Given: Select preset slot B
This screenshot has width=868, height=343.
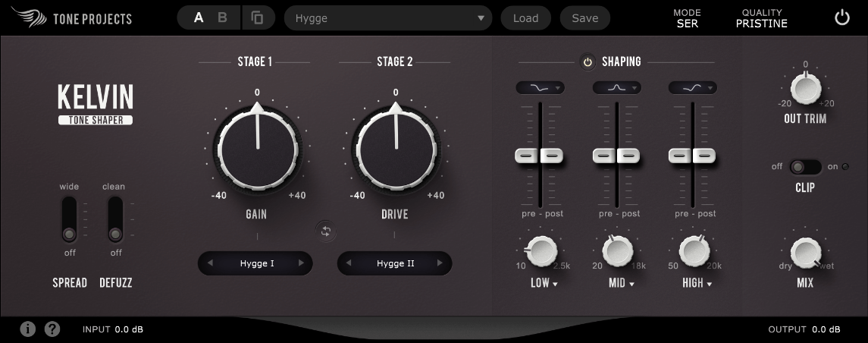Looking at the screenshot, I should click(x=223, y=17).
